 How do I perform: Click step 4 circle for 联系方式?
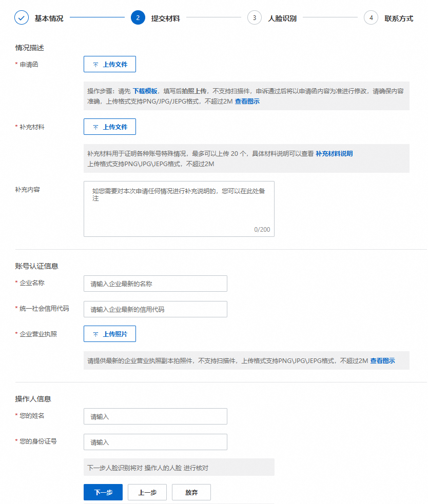coord(371,17)
